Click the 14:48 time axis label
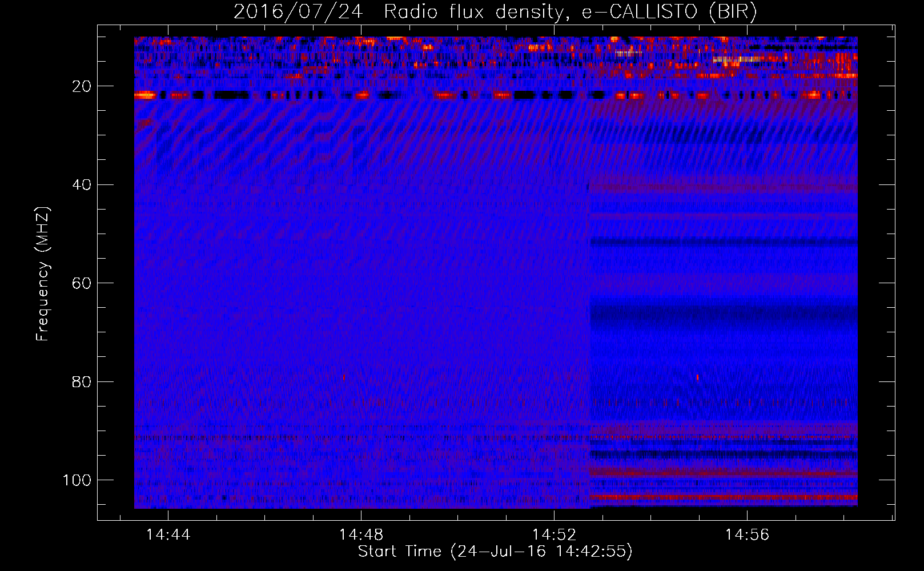Image resolution: width=924 pixels, height=571 pixels. tap(361, 534)
